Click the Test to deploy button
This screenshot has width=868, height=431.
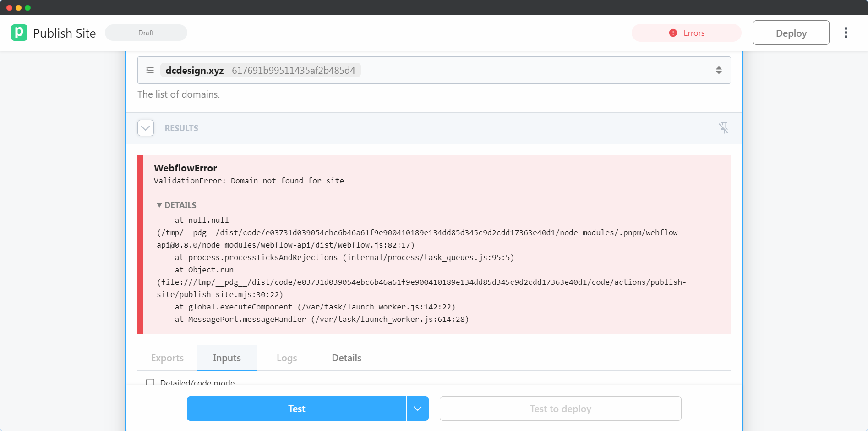coord(560,408)
